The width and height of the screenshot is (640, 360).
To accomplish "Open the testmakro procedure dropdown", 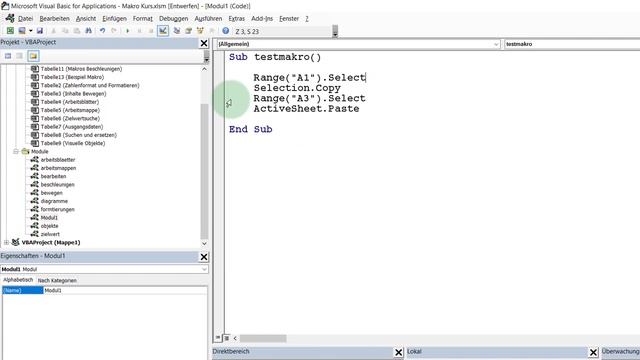I will (572, 44).
